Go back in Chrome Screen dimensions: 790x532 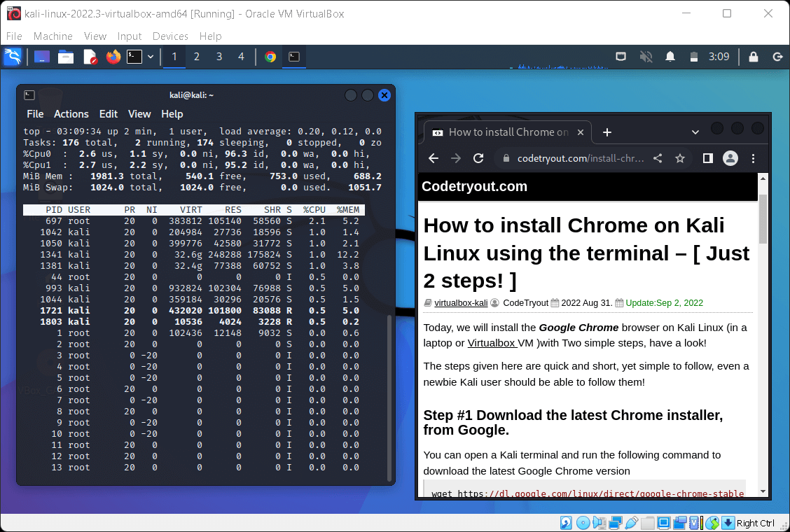click(434, 158)
